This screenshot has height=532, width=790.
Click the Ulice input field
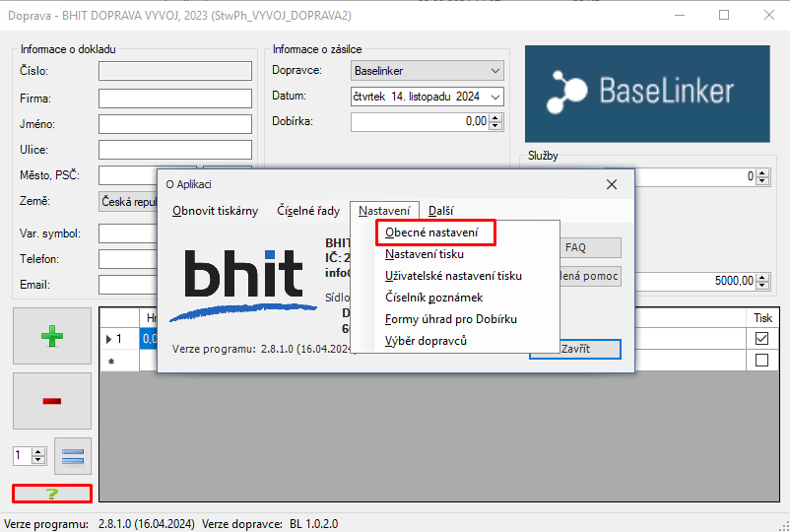pyautogui.click(x=174, y=150)
